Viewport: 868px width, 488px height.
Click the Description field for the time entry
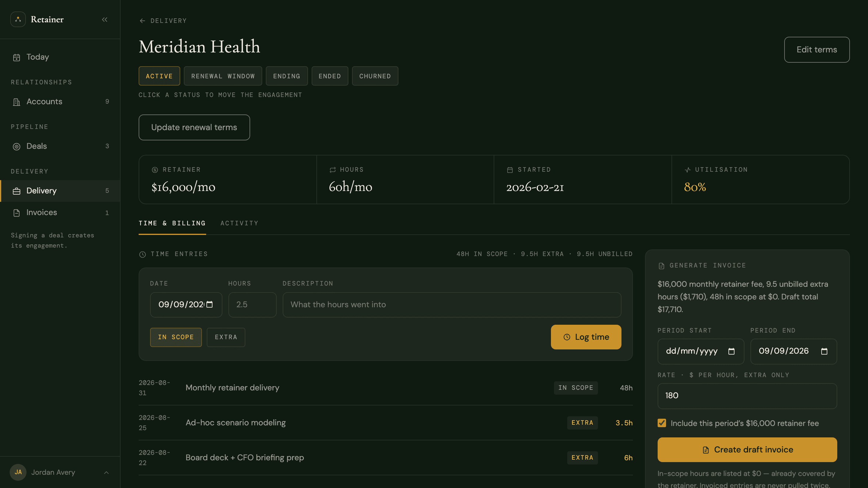(452, 305)
